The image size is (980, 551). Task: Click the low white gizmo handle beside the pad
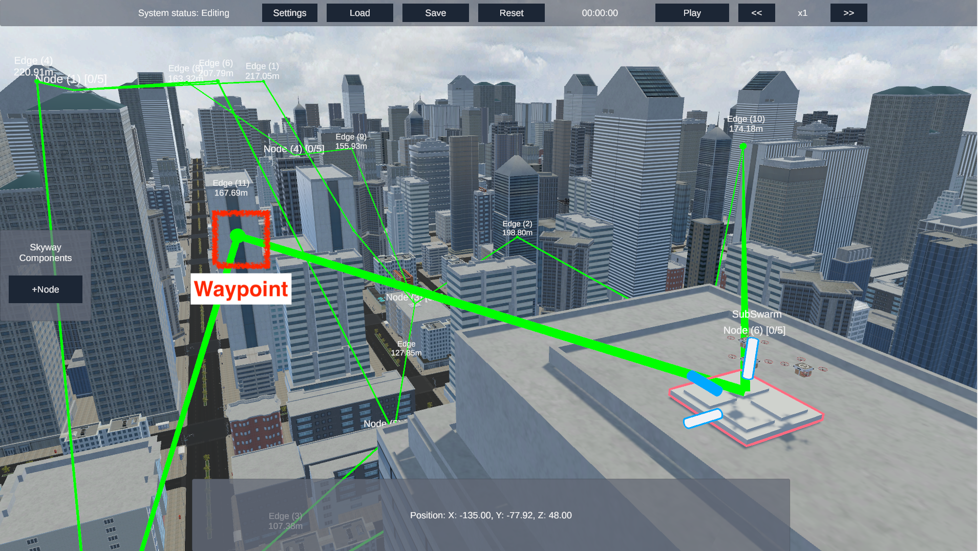(702, 418)
